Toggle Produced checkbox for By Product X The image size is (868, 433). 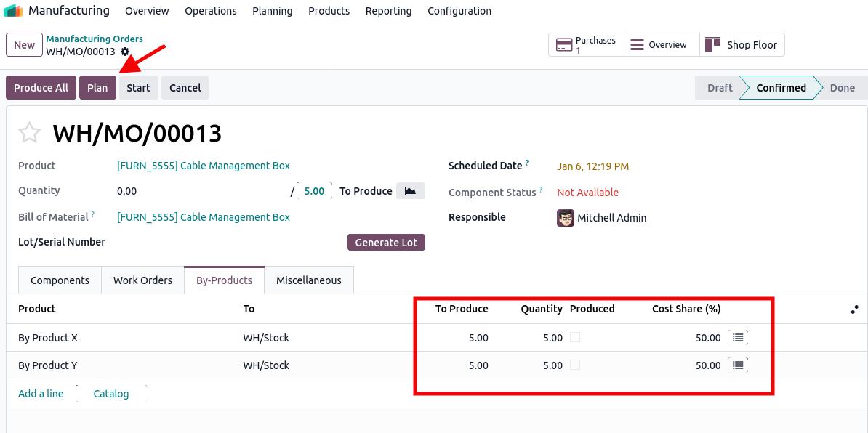pyautogui.click(x=575, y=337)
